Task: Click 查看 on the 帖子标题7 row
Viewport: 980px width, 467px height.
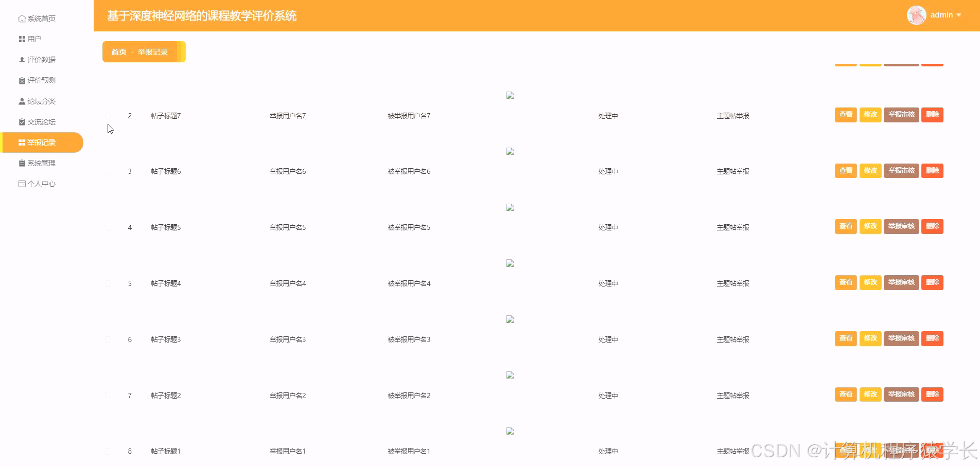Action: coord(845,115)
